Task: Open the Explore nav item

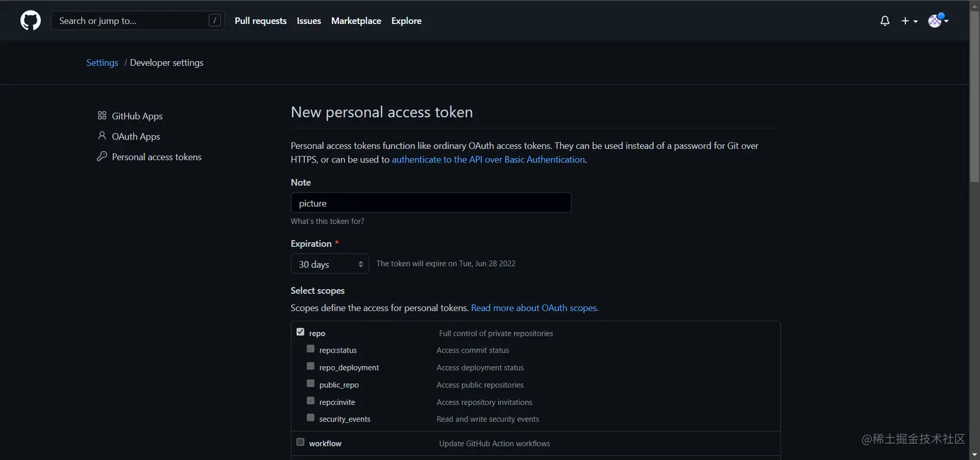Action: coord(406,21)
